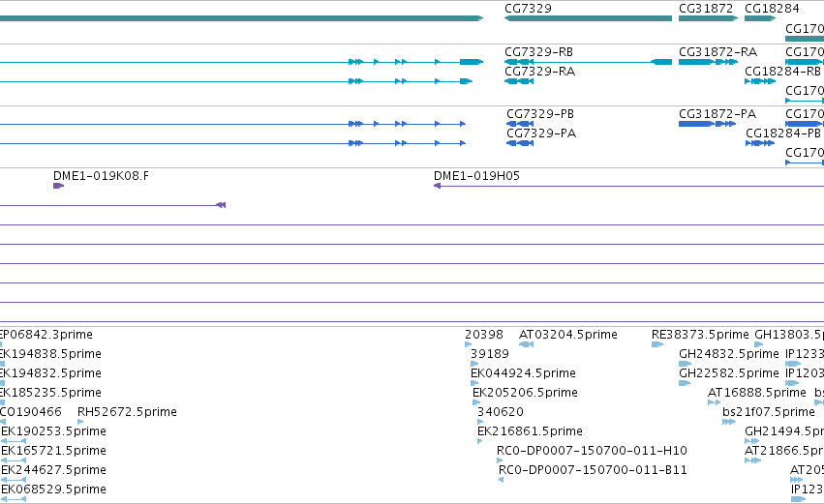
Task: Select the EK216861.5prime label
Action: pos(530,431)
